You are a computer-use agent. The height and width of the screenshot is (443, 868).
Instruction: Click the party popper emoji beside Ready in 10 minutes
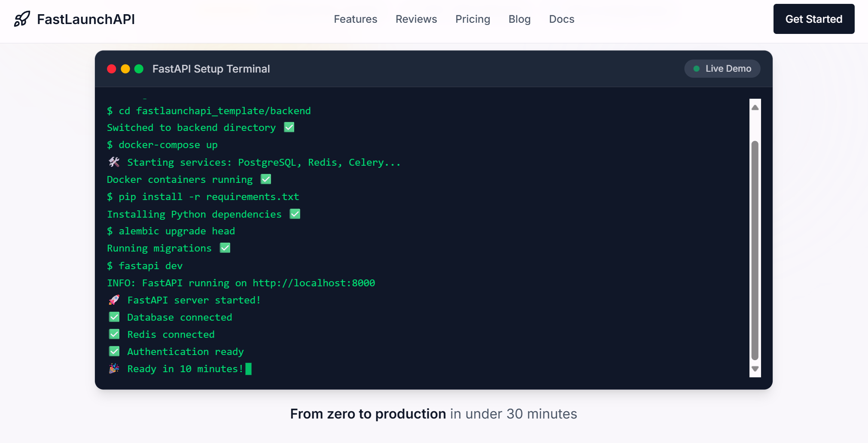click(x=114, y=369)
